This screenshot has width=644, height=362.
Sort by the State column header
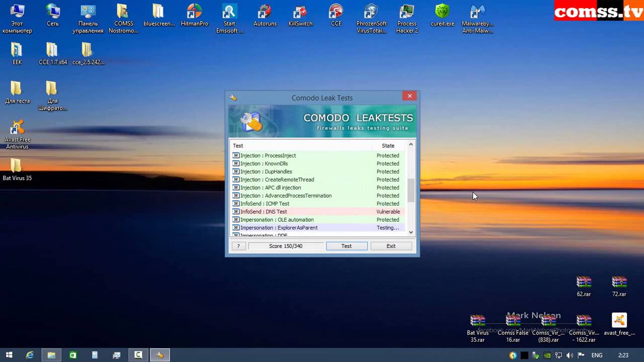click(x=388, y=146)
